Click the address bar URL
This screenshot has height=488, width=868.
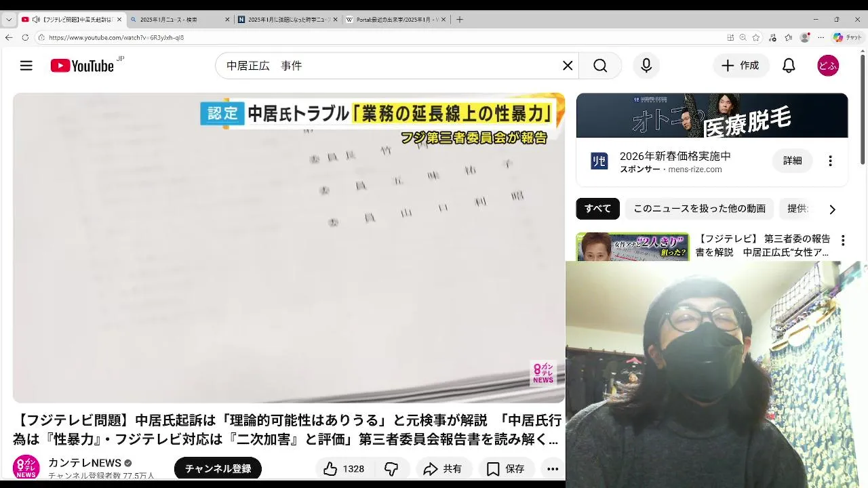[x=116, y=38]
